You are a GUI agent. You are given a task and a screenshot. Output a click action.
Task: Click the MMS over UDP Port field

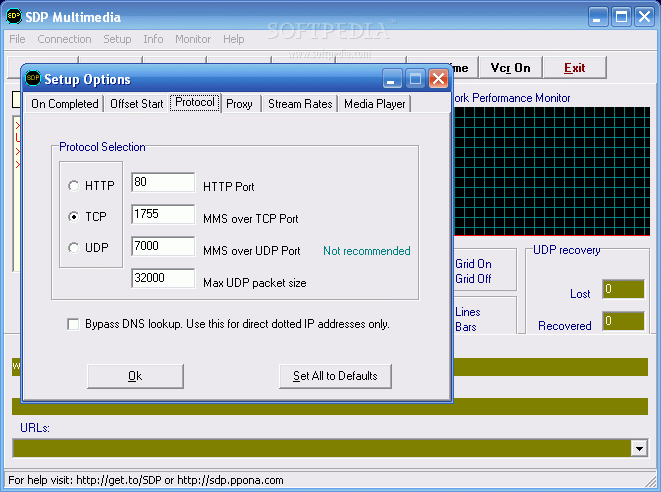click(163, 246)
